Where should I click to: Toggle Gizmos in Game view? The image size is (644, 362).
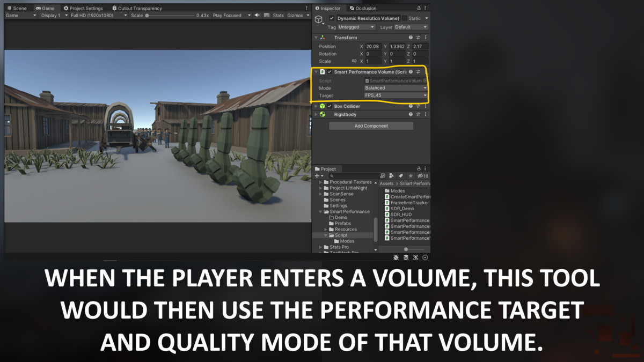point(295,16)
